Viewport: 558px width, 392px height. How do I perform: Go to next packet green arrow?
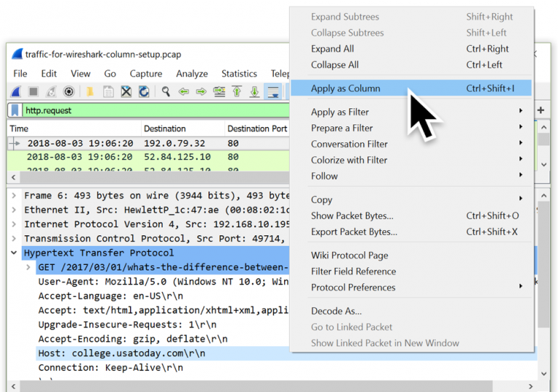201,91
